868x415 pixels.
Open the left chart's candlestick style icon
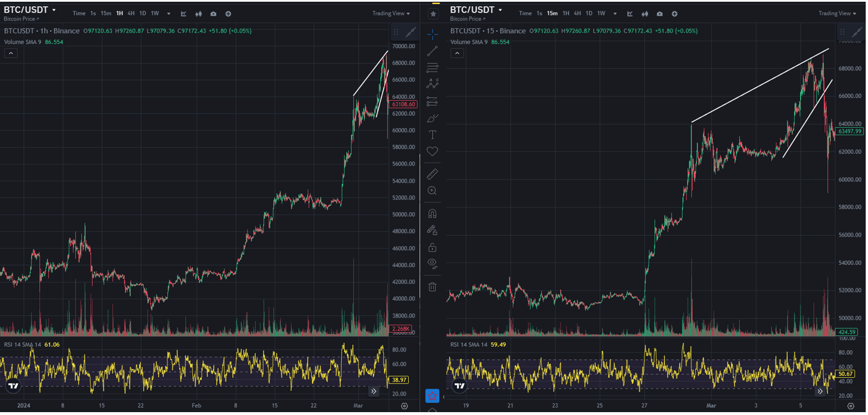pos(199,13)
